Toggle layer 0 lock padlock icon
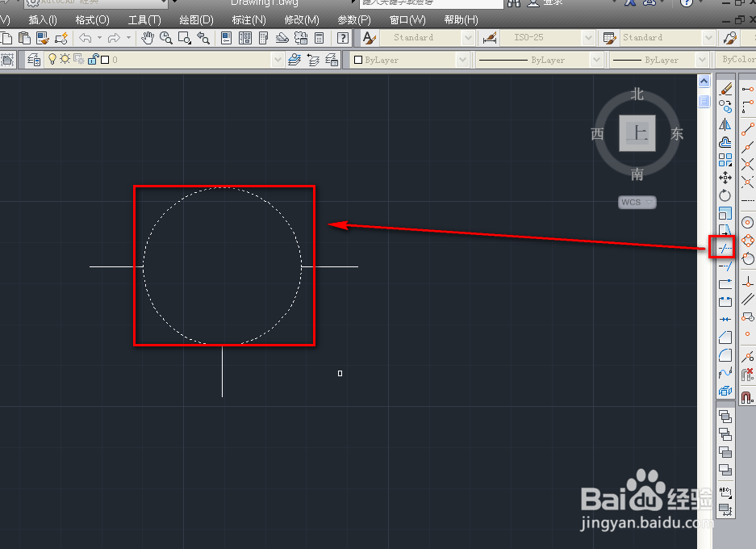 click(93, 59)
